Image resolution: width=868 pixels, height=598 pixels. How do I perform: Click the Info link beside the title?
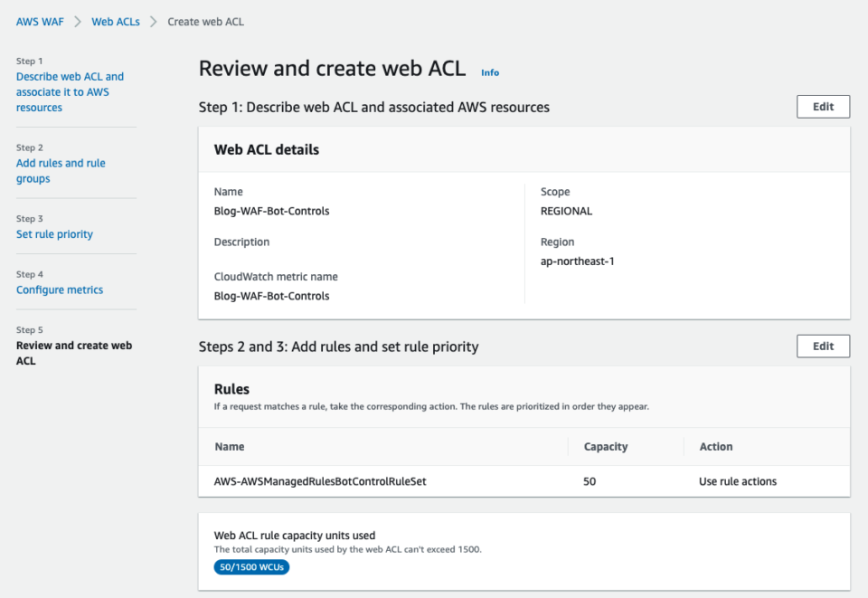click(x=490, y=72)
